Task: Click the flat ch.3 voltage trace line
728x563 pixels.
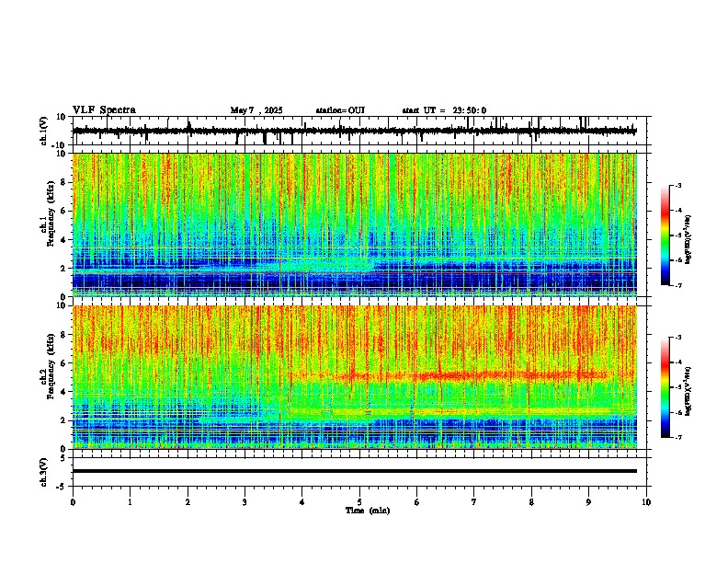Action: pyautogui.click(x=355, y=471)
